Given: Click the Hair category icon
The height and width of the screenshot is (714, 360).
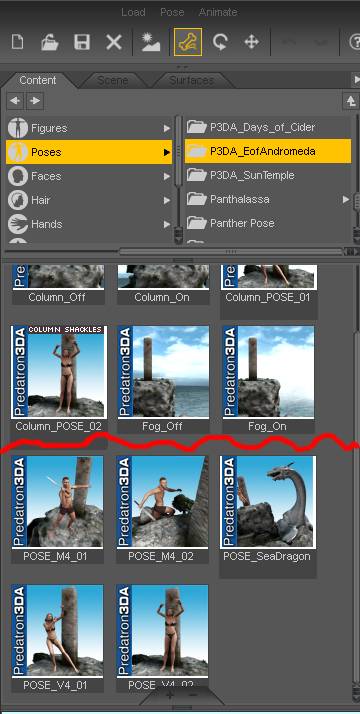Looking at the screenshot, I should tap(17, 200).
